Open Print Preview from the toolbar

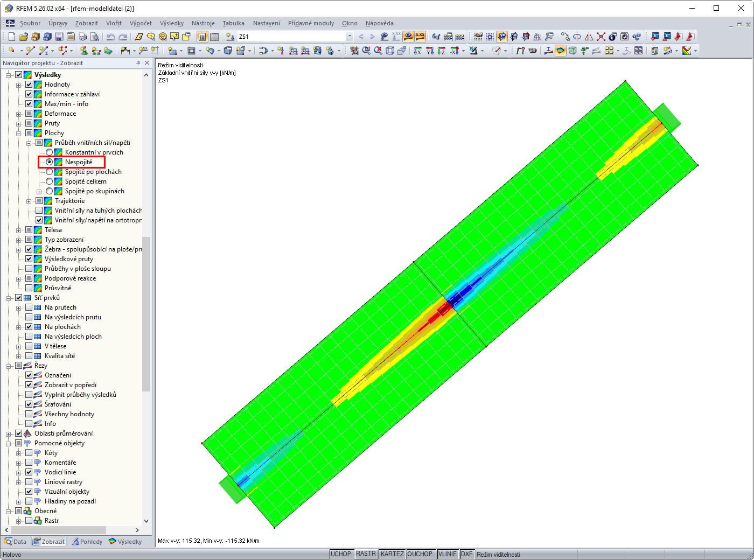click(95, 37)
